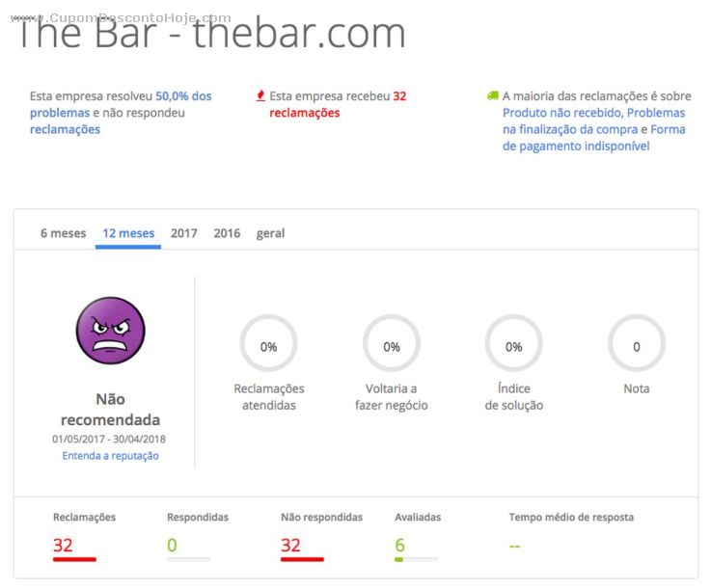
Task: Click the Índice de solução 0% circle
Action: (514, 343)
